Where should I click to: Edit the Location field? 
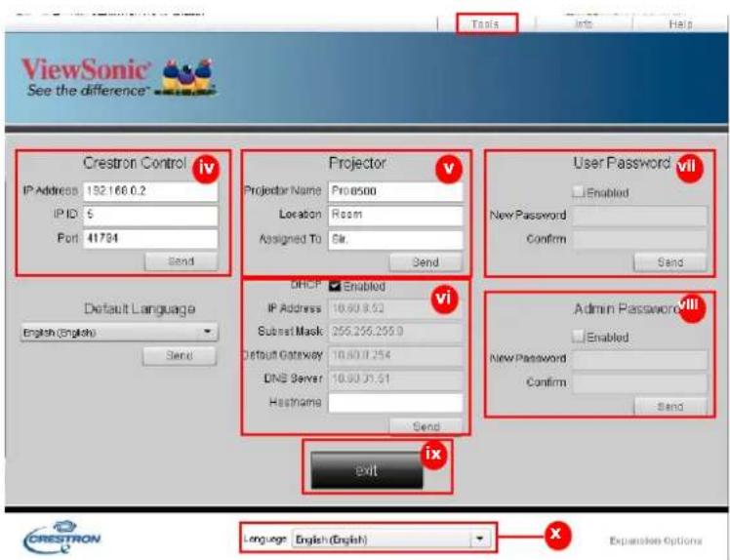(x=395, y=215)
